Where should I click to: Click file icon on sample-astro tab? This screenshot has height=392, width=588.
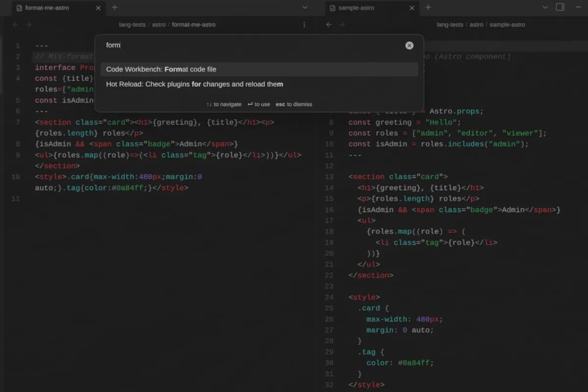click(x=333, y=8)
